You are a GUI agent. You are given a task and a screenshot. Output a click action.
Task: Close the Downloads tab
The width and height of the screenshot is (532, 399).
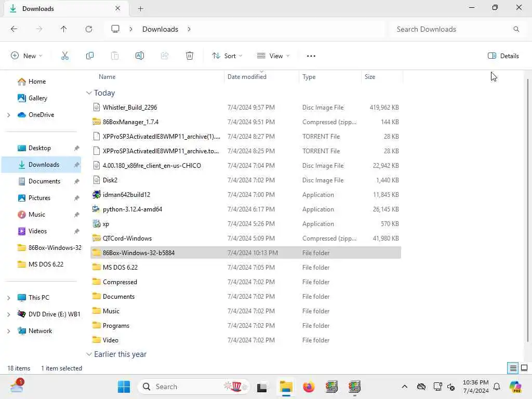tap(118, 8)
